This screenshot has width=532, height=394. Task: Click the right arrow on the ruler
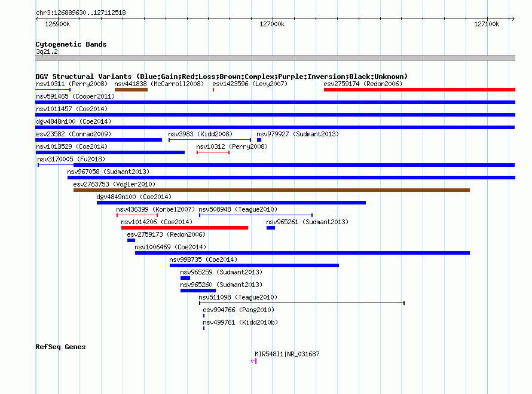(x=513, y=19)
